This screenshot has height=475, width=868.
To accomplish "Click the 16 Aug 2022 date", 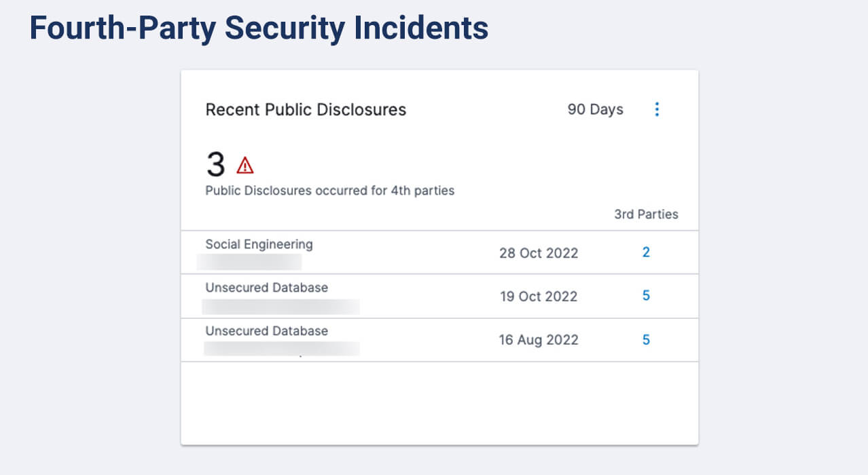I will pos(539,340).
